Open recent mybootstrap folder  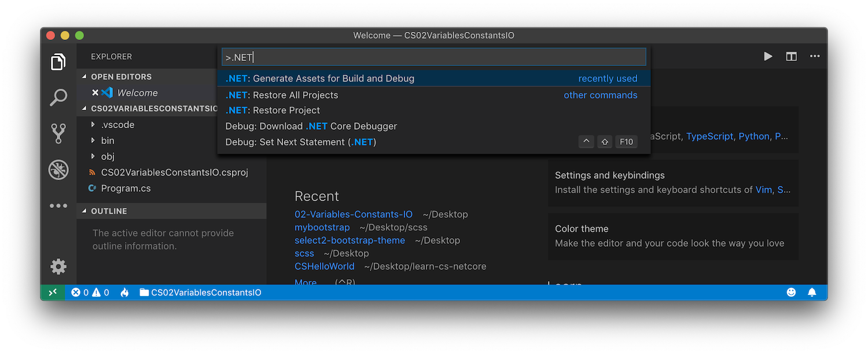point(322,227)
